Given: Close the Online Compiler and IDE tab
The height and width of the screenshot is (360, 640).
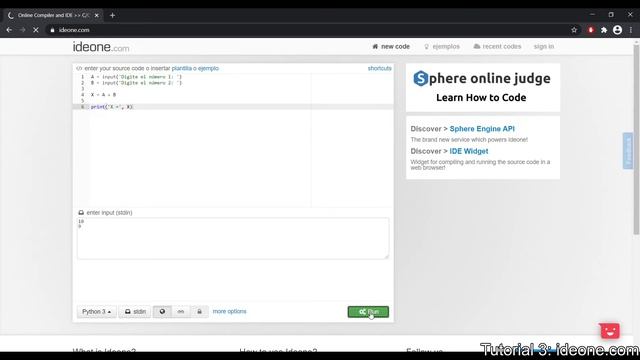Looking at the screenshot, I should point(97,16).
